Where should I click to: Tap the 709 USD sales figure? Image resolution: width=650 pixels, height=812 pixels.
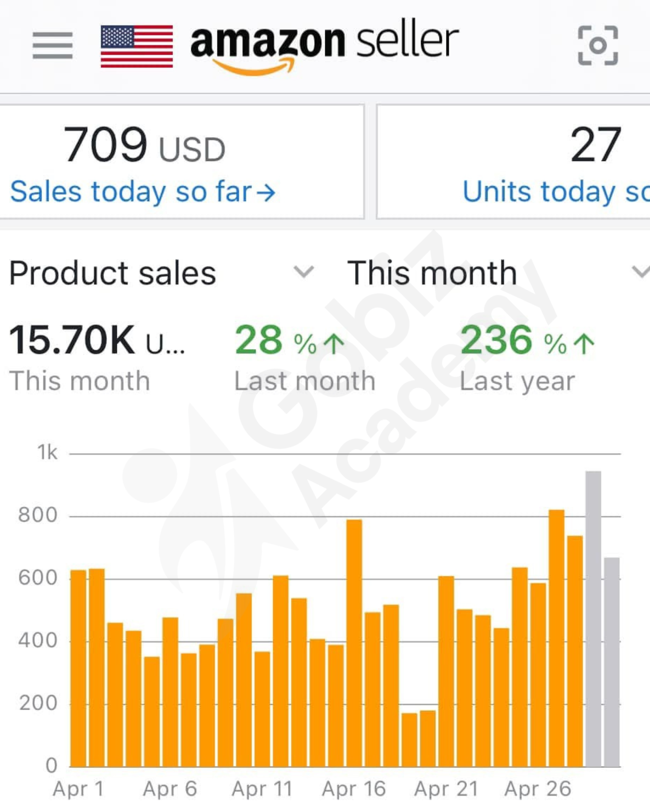coord(144,145)
